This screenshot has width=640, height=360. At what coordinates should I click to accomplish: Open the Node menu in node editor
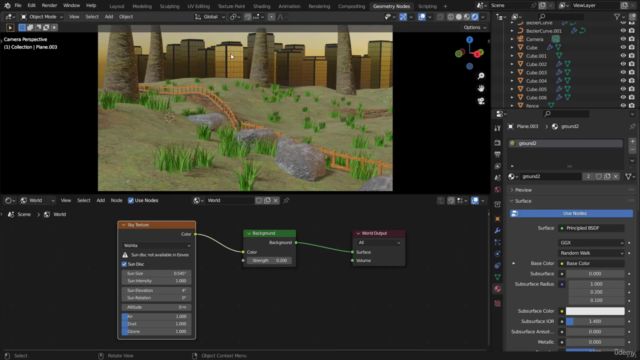point(116,200)
